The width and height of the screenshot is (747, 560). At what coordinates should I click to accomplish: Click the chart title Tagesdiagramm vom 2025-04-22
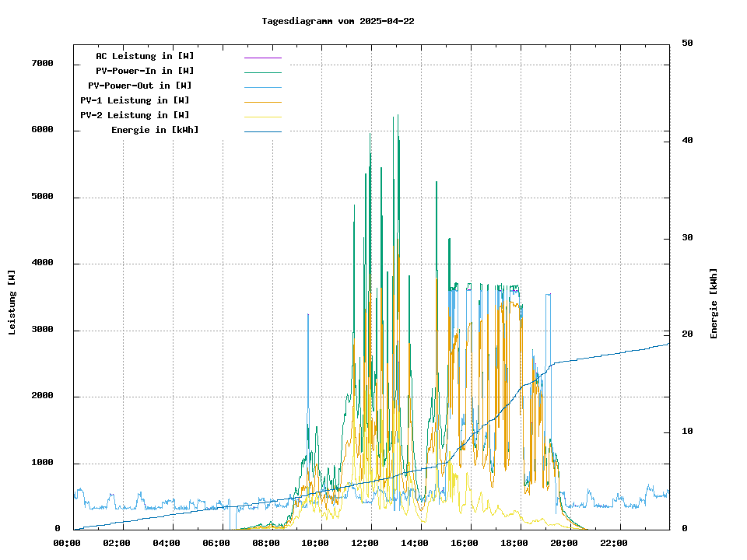click(338, 21)
